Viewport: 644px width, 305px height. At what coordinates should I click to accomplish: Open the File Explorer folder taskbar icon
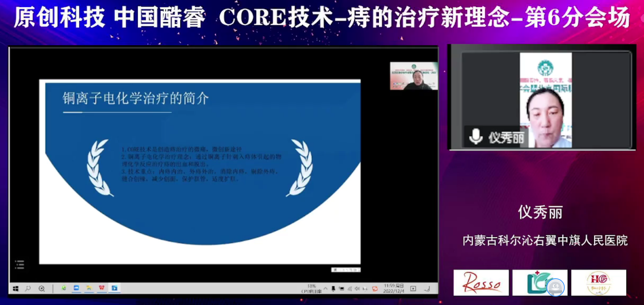click(89, 288)
